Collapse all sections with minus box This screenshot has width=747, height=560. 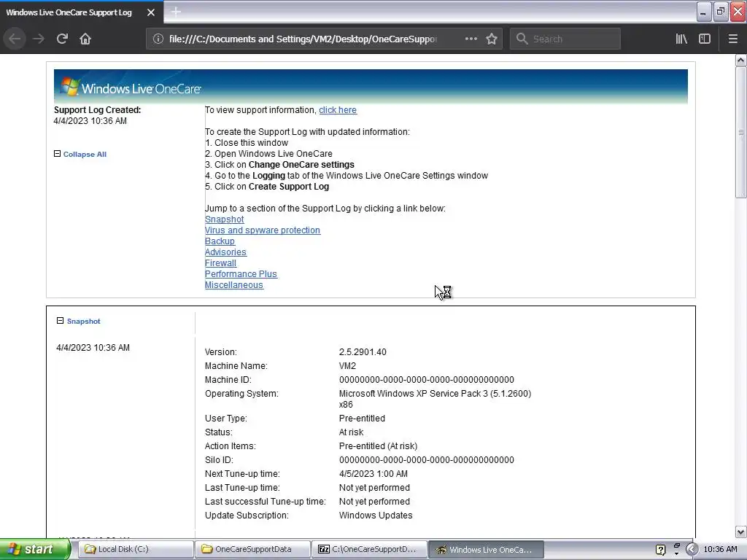pyautogui.click(x=57, y=154)
